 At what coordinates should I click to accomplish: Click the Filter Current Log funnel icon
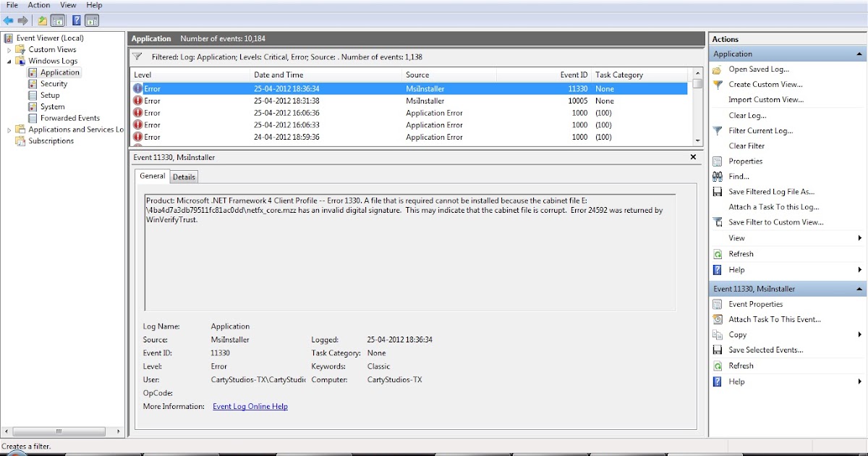(x=717, y=131)
